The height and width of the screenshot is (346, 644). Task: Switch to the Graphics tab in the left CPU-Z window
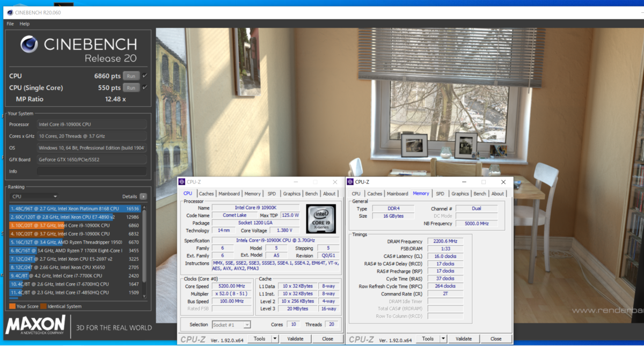(292, 194)
